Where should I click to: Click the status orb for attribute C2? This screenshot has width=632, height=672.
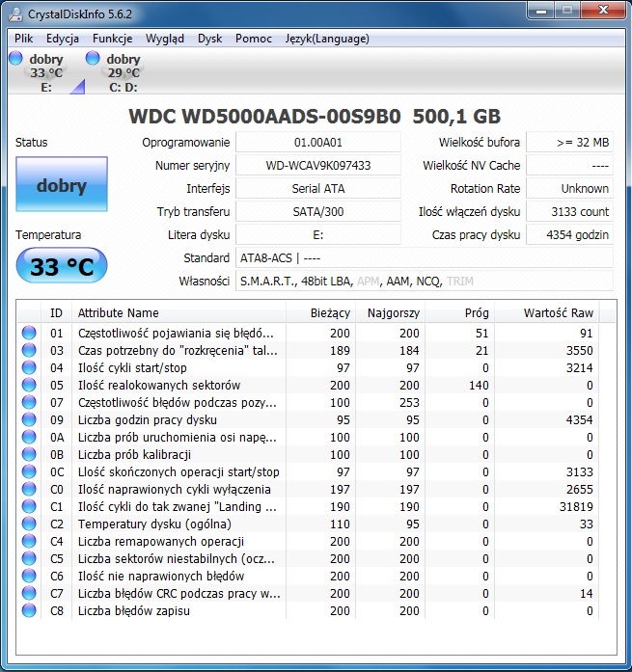(29, 524)
